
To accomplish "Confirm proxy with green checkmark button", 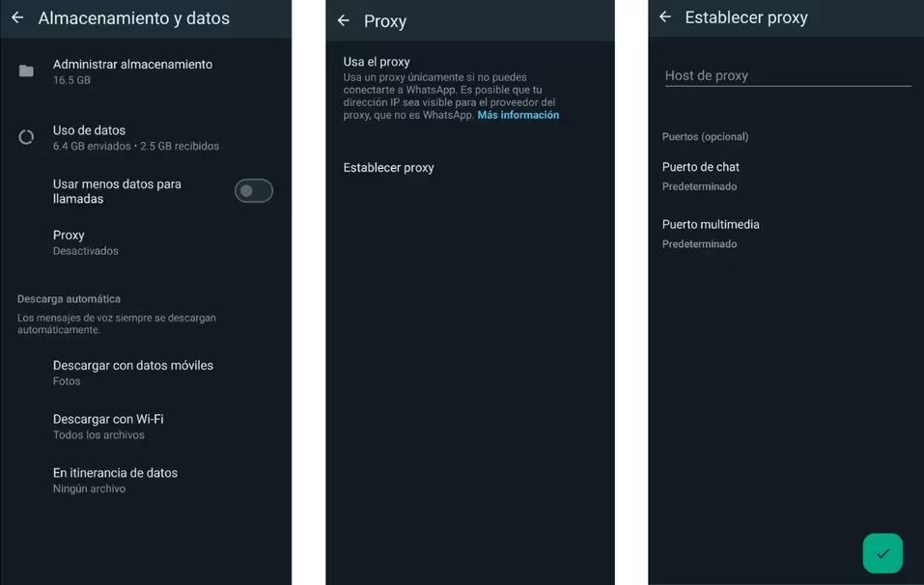I will coord(882,553).
